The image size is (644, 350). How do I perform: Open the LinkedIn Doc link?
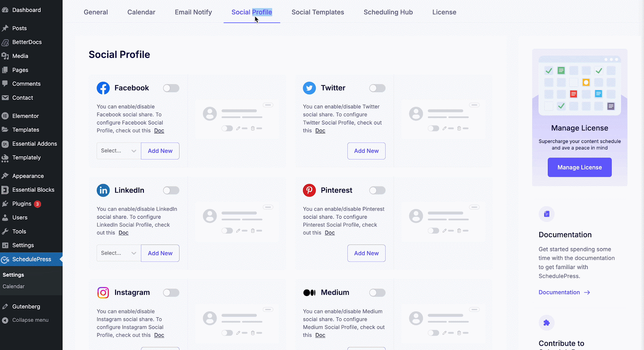[124, 233]
